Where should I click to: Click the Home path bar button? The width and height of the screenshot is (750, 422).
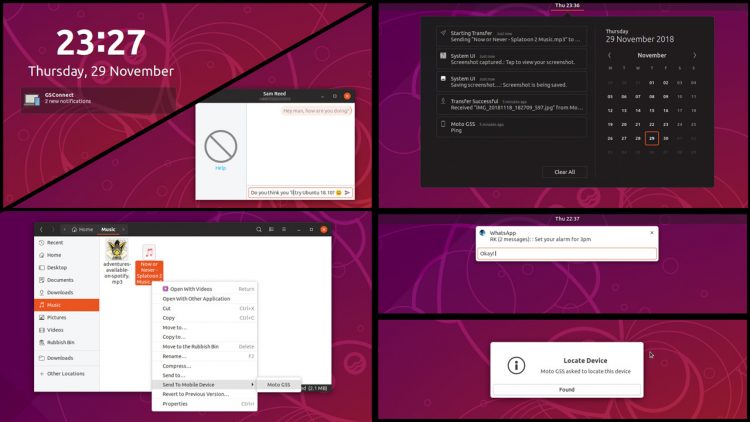point(82,230)
